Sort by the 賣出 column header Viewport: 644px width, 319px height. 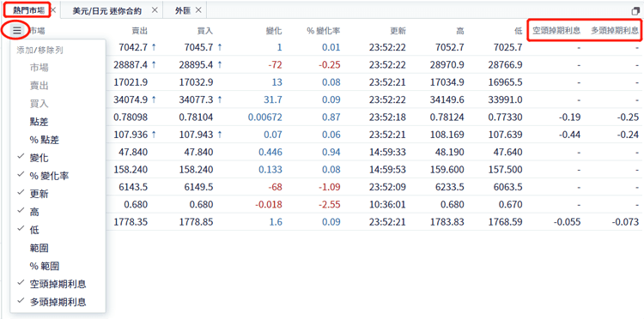point(139,31)
